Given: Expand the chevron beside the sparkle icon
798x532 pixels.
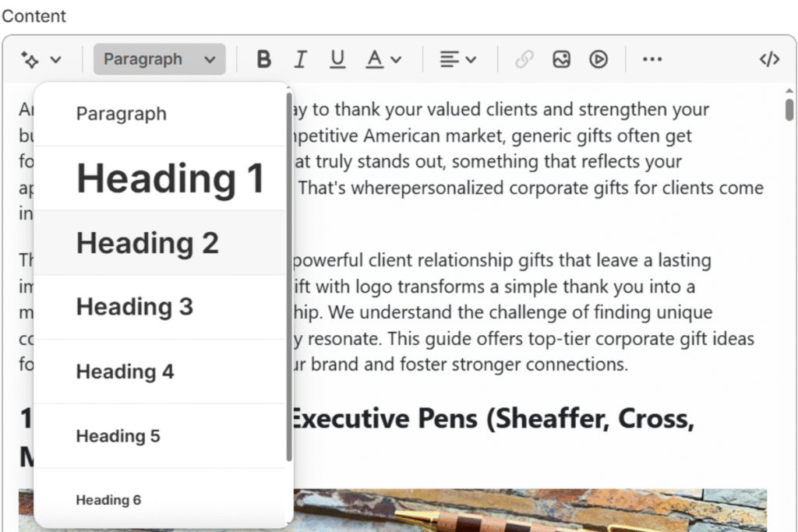Looking at the screenshot, I should pyautogui.click(x=55, y=59).
